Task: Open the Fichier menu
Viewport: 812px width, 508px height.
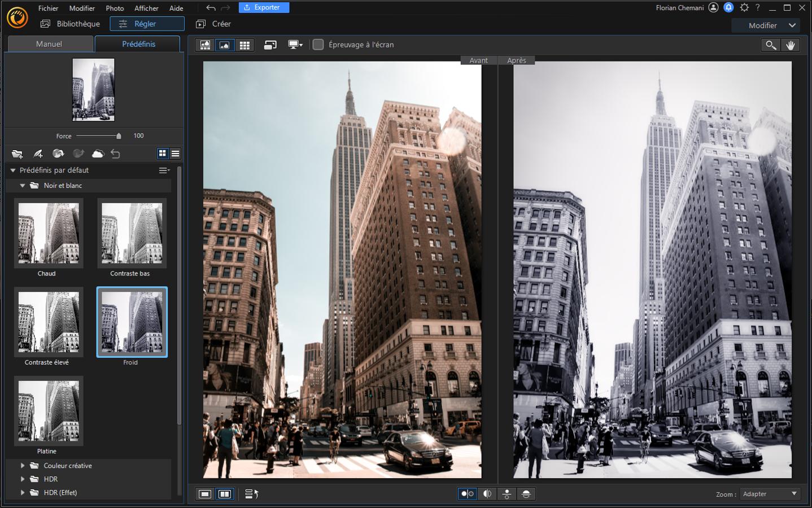Action: click(48, 8)
